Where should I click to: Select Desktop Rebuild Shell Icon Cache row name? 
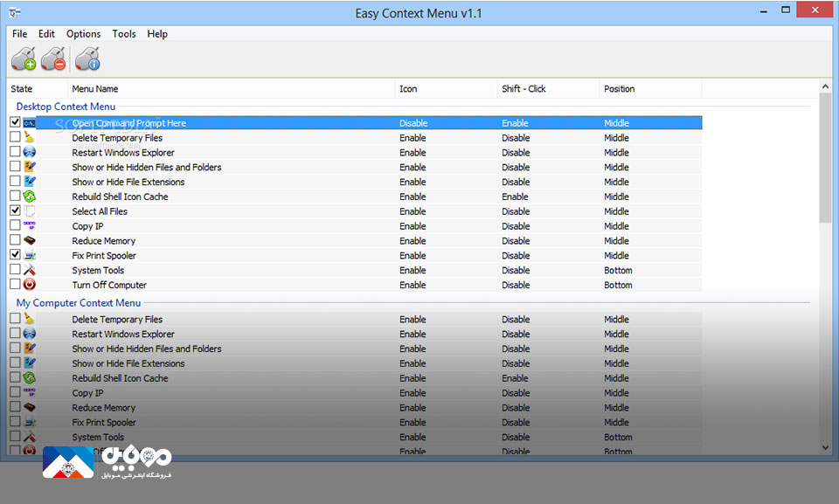tap(120, 197)
